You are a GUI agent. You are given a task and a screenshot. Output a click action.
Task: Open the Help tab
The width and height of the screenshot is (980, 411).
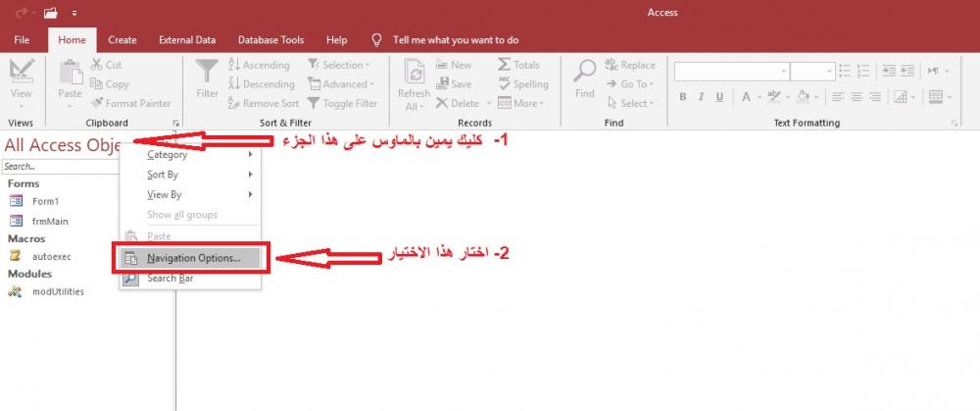pyautogui.click(x=336, y=39)
